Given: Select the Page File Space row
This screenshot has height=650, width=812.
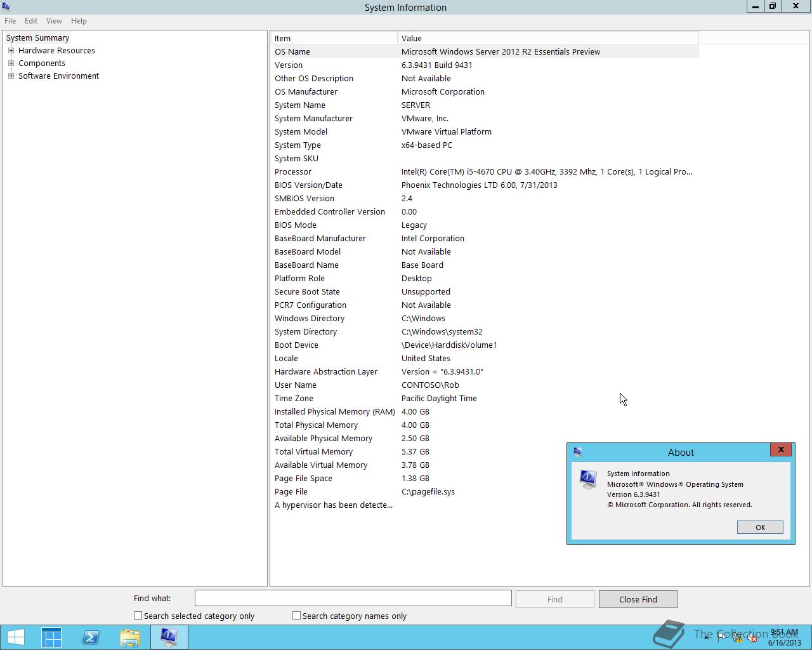Looking at the screenshot, I should click(485, 478).
